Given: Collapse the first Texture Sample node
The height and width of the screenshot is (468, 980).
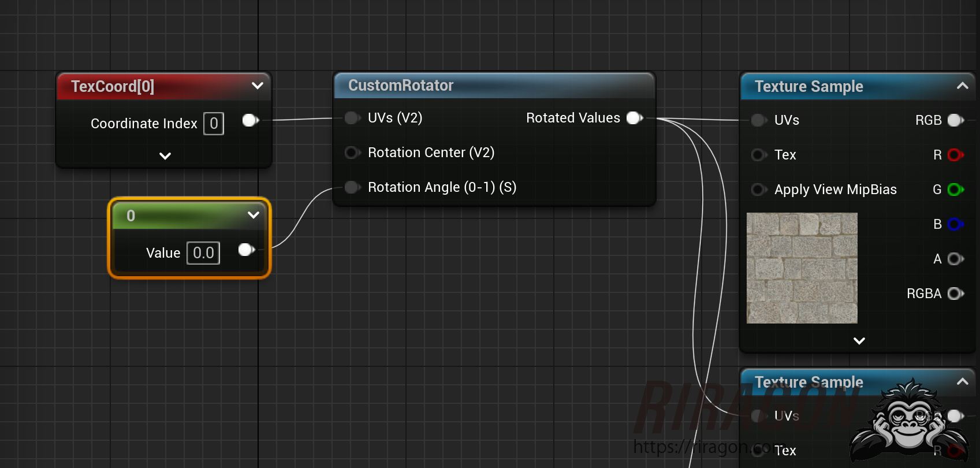Looking at the screenshot, I should click(x=962, y=86).
